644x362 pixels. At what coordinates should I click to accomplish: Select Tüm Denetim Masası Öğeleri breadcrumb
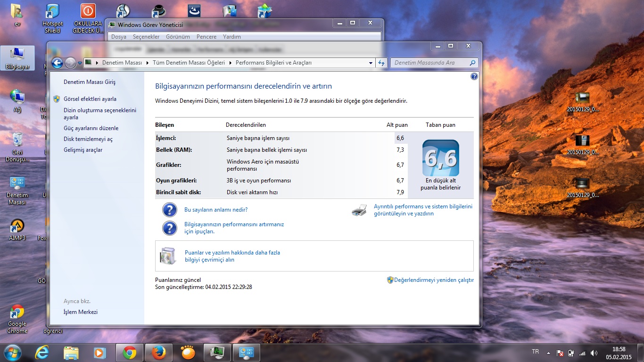point(189,63)
